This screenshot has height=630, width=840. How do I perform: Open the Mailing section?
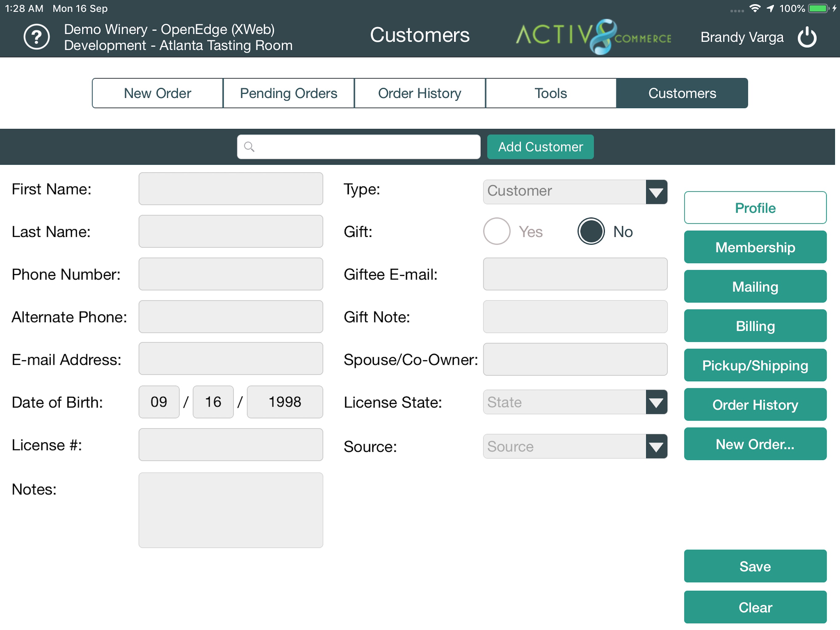(755, 286)
